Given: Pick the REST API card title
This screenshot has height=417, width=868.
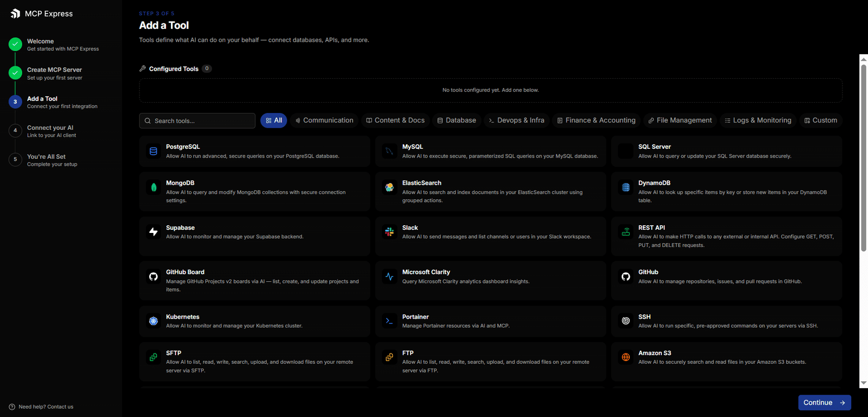Looking at the screenshot, I should [x=652, y=228].
